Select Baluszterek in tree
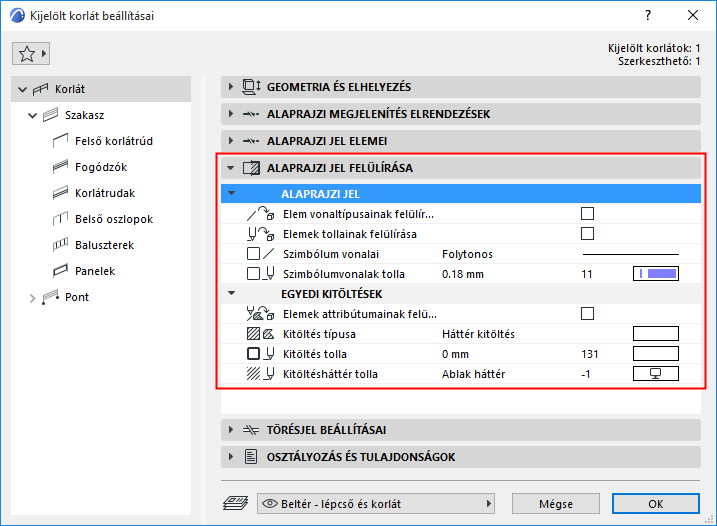Viewport: 717px width, 526px height. pyautogui.click(x=104, y=245)
